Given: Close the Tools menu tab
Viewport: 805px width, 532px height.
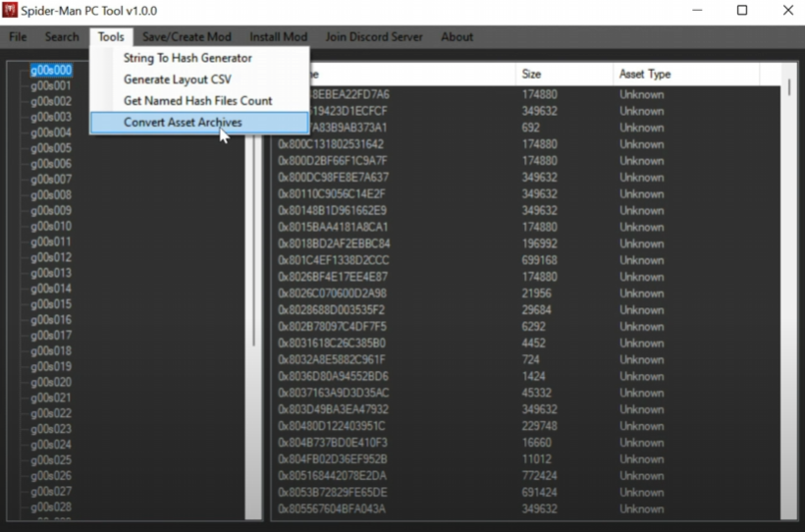Looking at the screenshot, I should click(111, 37).
